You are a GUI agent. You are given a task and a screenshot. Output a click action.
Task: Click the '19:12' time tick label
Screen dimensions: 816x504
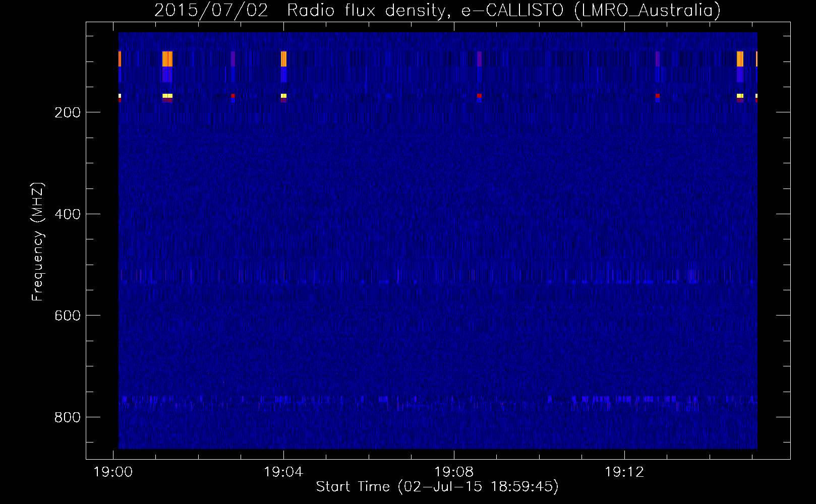pos(624,472)
